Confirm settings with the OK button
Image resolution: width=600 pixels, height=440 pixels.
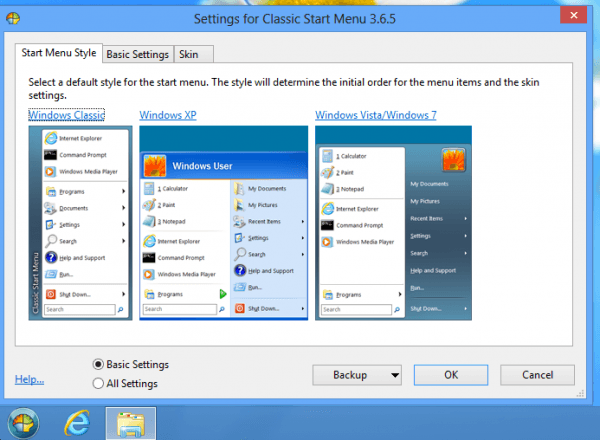click(451, 375)
